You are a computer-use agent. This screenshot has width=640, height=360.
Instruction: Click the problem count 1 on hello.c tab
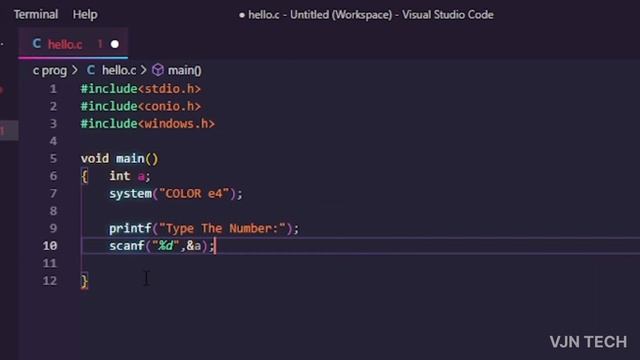pyautogui.click(x=100, y=44)
